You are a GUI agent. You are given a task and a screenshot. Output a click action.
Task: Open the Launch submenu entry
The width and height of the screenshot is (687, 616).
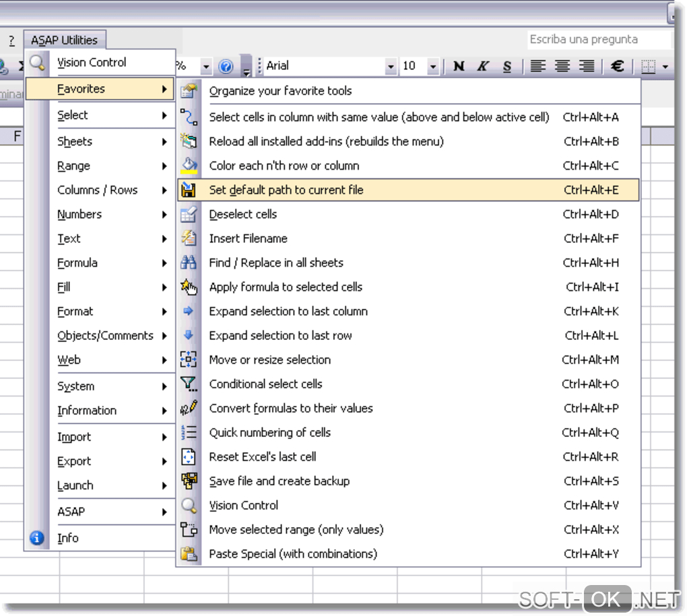101,485
